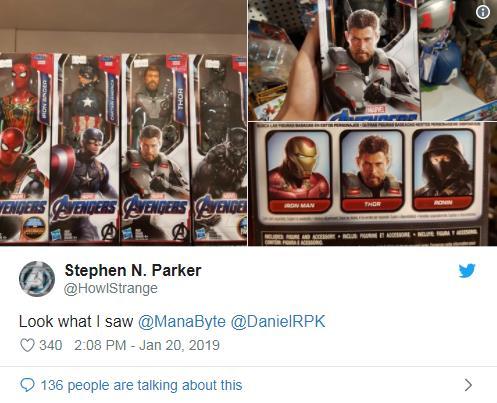Image resolution: width=497 pixels, height=403 pixels.
Task: Click the Iron Spider boxed figure
Action: 25,147
